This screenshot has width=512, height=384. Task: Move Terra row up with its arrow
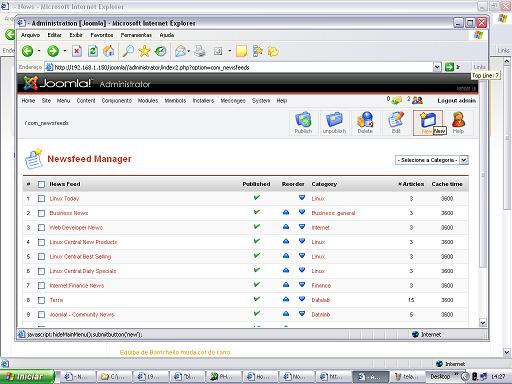286,299
